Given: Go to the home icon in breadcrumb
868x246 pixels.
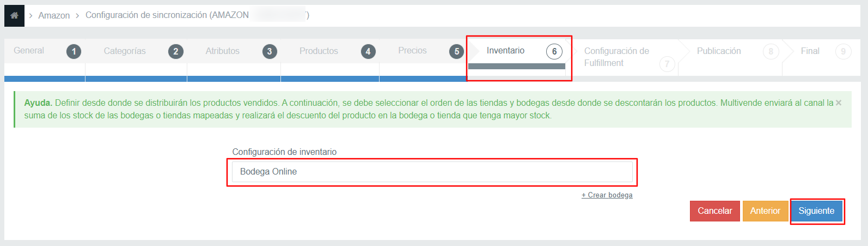Looking at the screenshot, I should pyautogui.click(x=14, y=16).
